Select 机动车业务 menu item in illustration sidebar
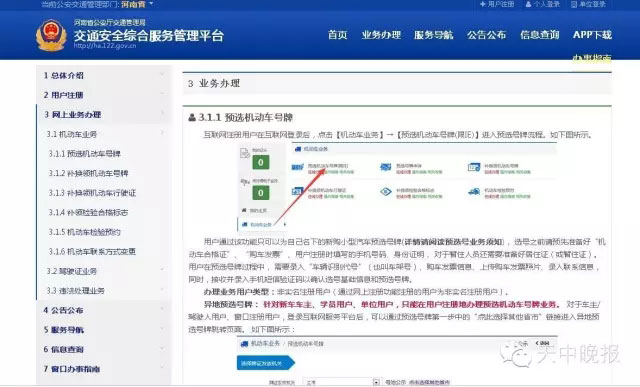640x387 pixels. tap(262, 225)
